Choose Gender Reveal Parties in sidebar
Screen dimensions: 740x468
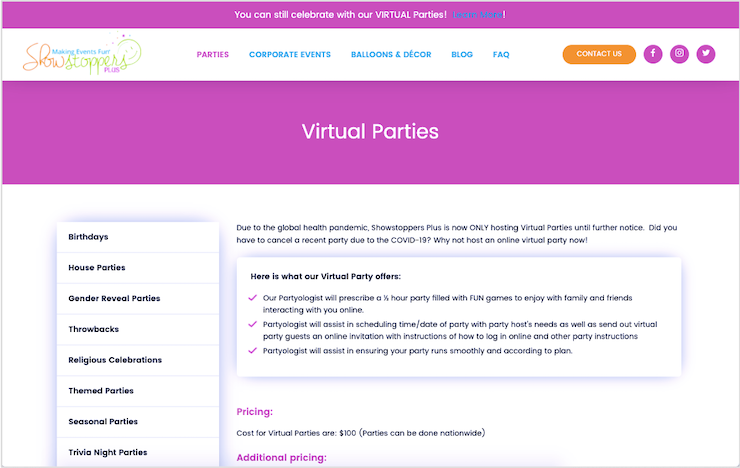point(138,298)
